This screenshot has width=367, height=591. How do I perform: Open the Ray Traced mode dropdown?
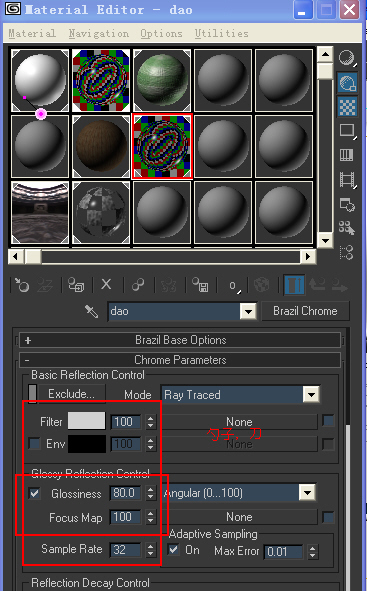point(311,395)
